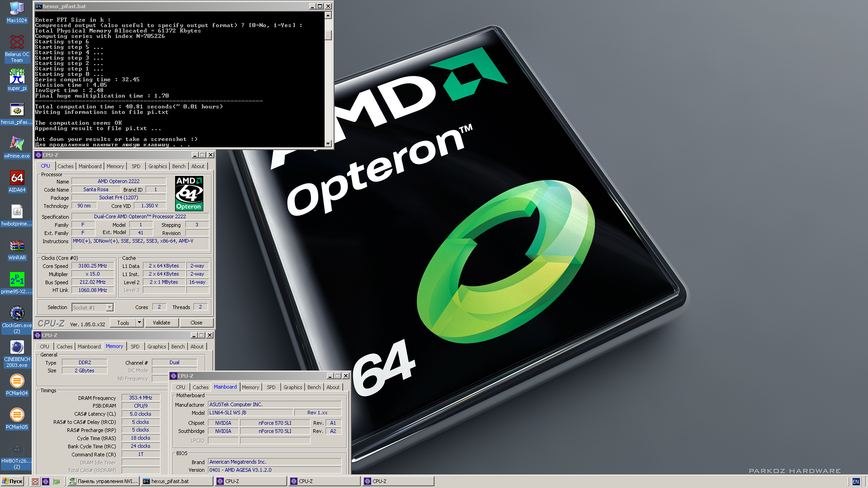
Task: Open the PCMark05 desktop icon
Action: click(17, 418)
